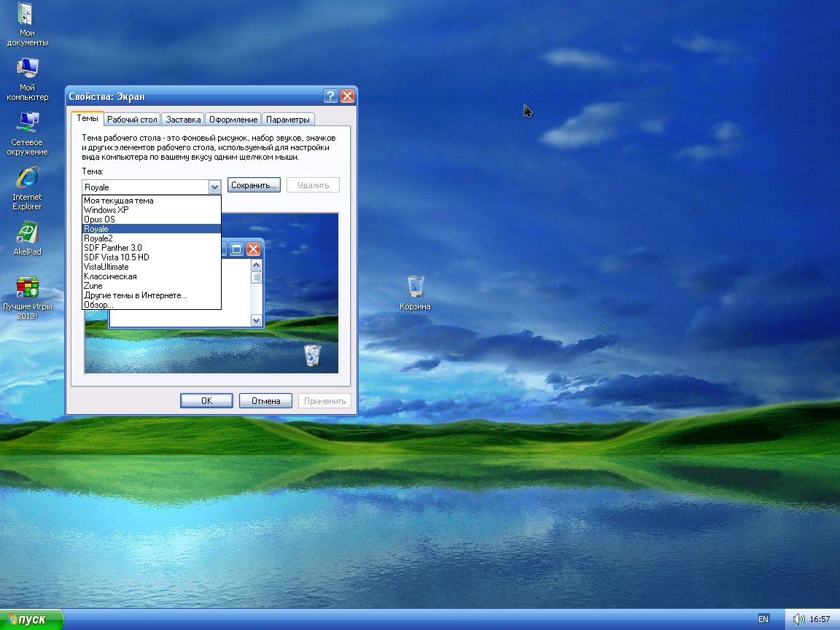Image resolution: width=840 pixels, height=630 pixels.
Task: Open the Пуск menu
Action: (x=29, y=618)
